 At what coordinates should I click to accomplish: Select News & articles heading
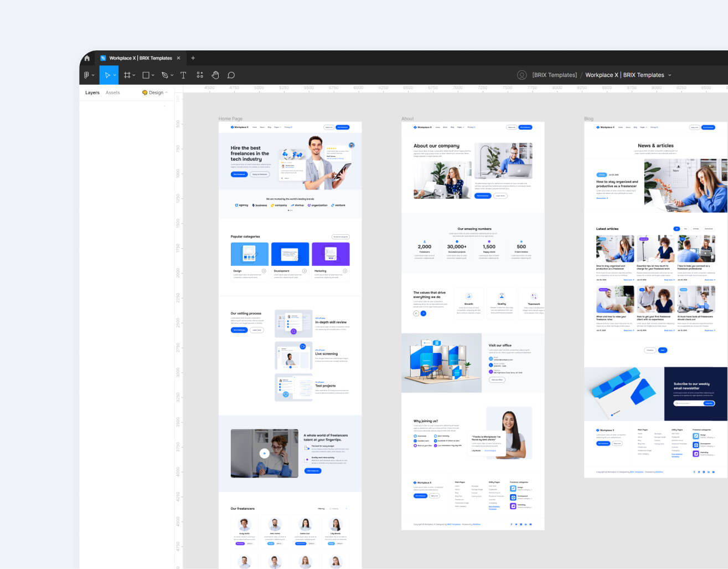[655, 146]
